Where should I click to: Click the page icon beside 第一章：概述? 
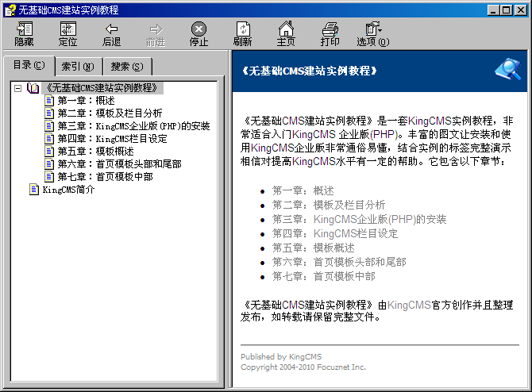[49, 101]
